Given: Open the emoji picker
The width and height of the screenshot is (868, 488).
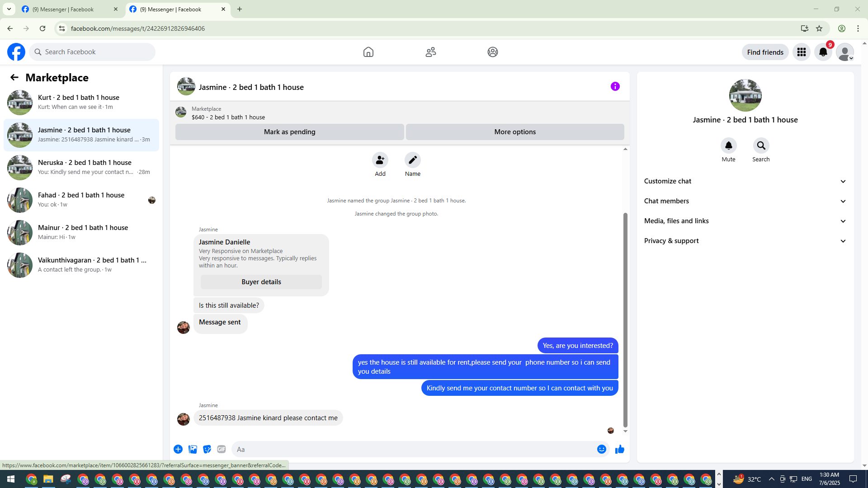Looking at the screenshot, I should 601,449.
